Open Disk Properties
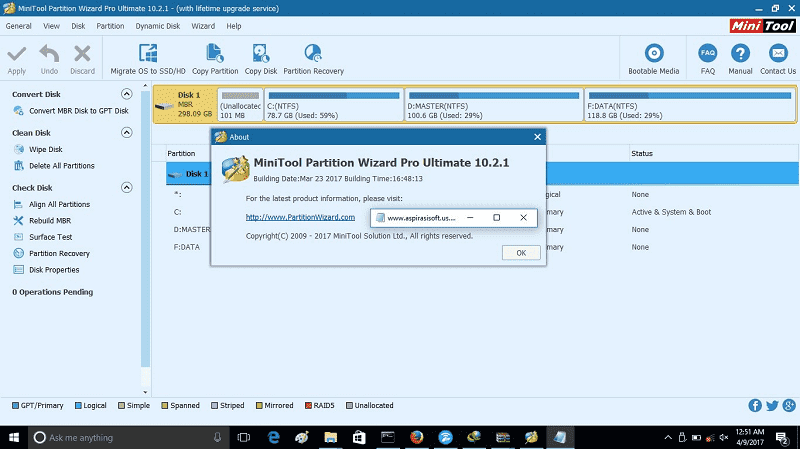 pos(54,270)
